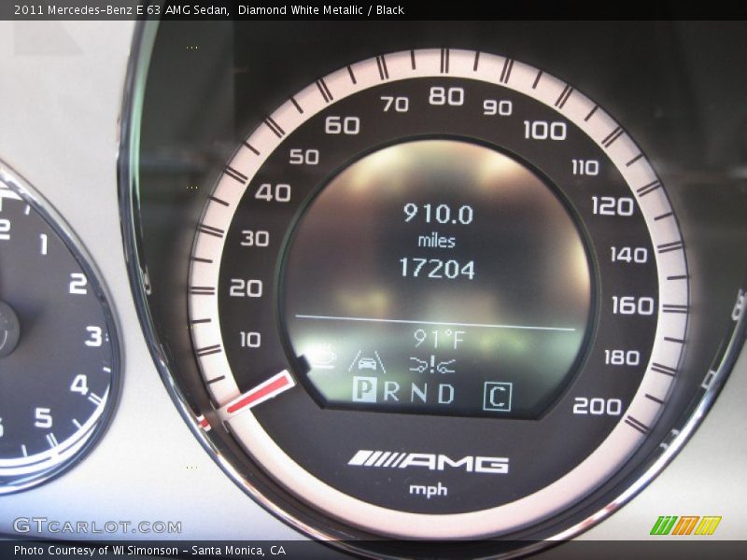The height and width of the screenshot is (560, 747).
Task: Click the 110 mark on the speedometer
Action: pos(585,167)
